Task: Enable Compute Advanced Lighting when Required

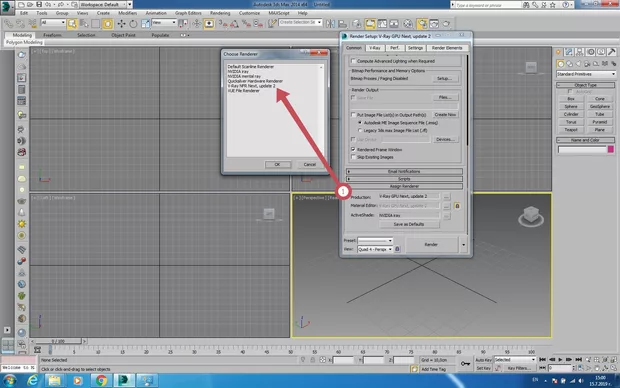Action: tap(353, 61)
